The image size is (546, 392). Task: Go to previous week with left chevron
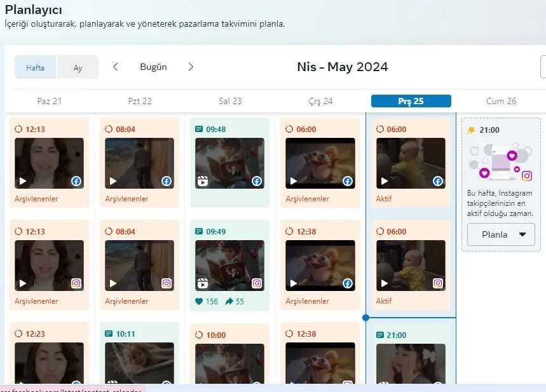(115, 67)
